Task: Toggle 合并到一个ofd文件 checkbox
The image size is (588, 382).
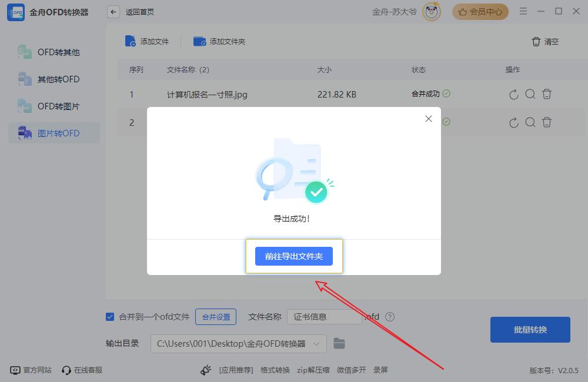Action: coord(110,317)
